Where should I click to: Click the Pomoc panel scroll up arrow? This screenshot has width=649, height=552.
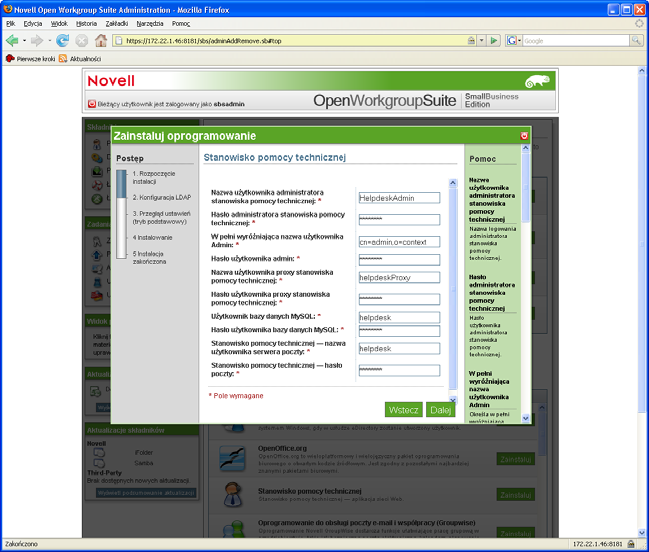(526, 148)
